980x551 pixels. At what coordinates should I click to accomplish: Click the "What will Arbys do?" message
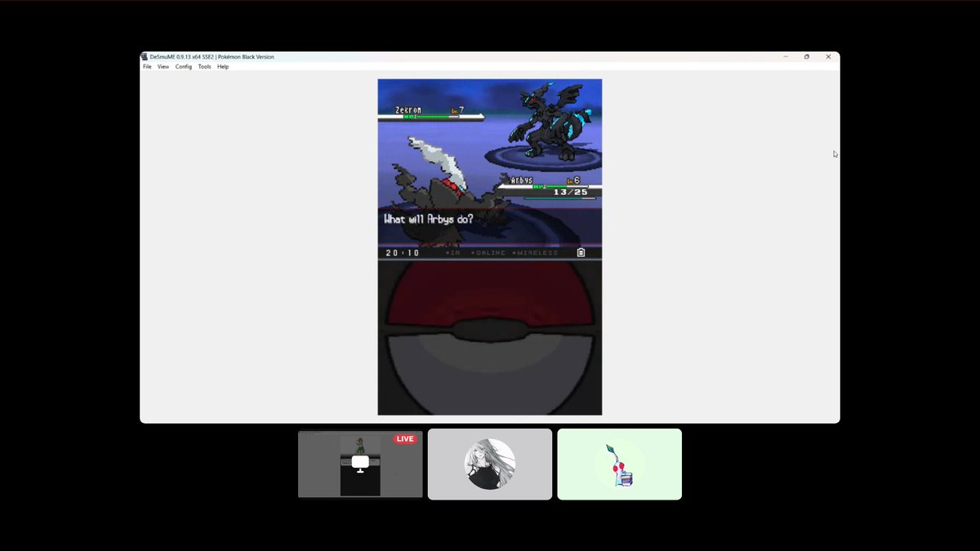click(429, 220)
